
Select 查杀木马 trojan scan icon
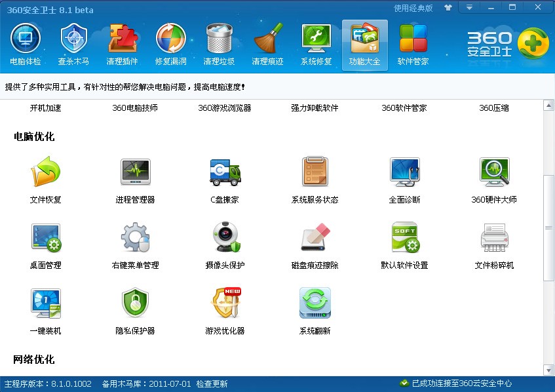point(73,45)
